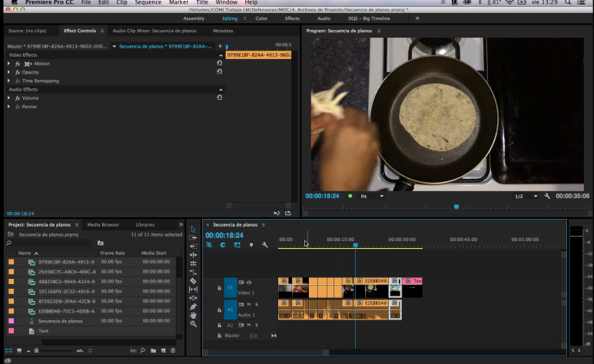Click the find-from-query bin icon beside search
Screen dimensions: 594x364
point(101,243)
